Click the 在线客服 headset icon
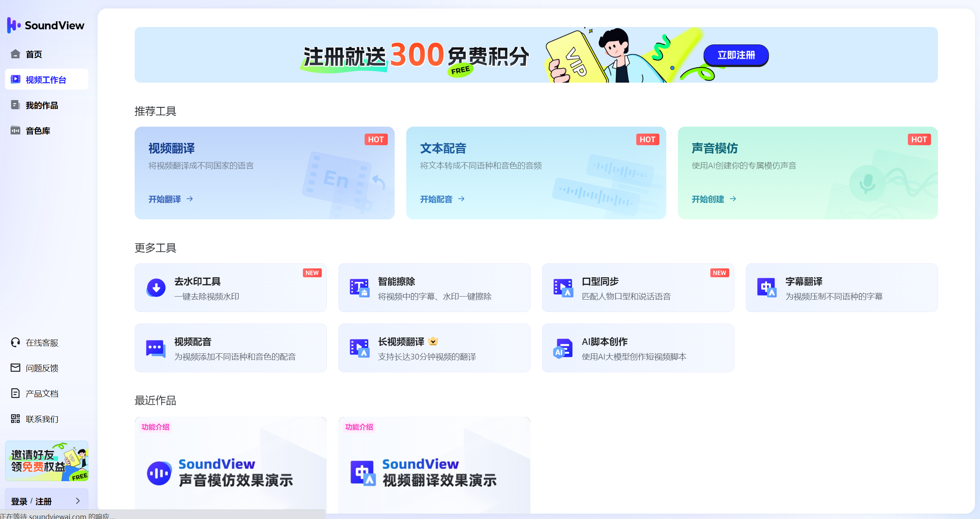Image resolution: width=980 pixels, height=519 pixels. (15, 343)
